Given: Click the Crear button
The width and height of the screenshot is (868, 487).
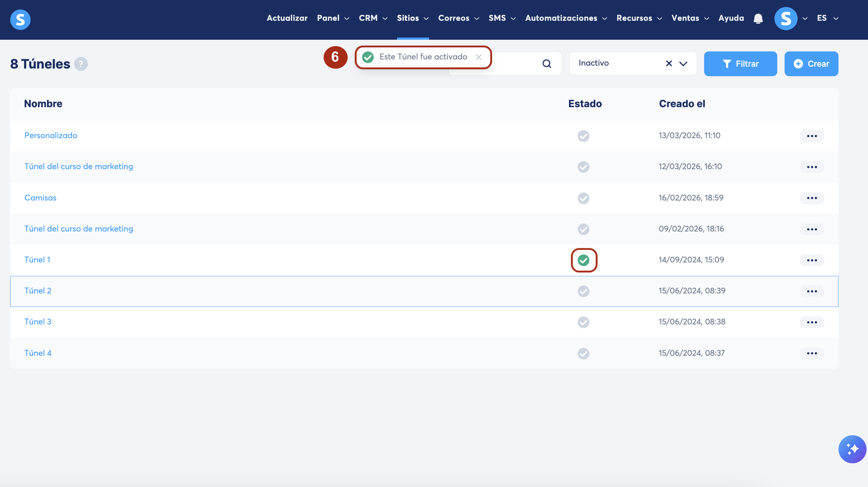Looking at the screenshot, I should [811, 64].
